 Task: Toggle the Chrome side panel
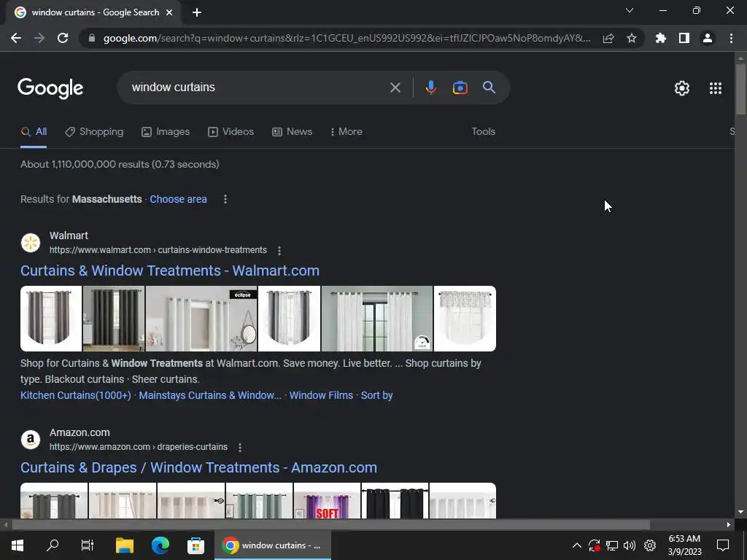(x=684, y=38)
